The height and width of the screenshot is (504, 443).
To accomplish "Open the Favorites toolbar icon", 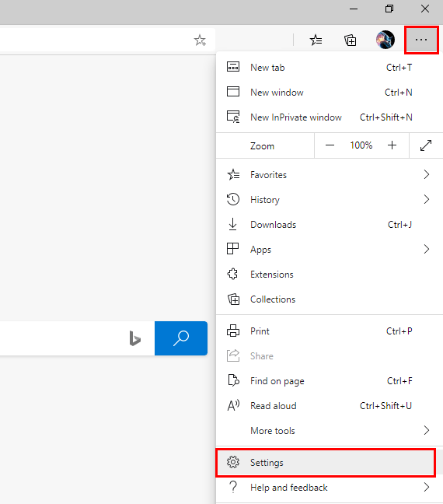I will tap(316, 40).
